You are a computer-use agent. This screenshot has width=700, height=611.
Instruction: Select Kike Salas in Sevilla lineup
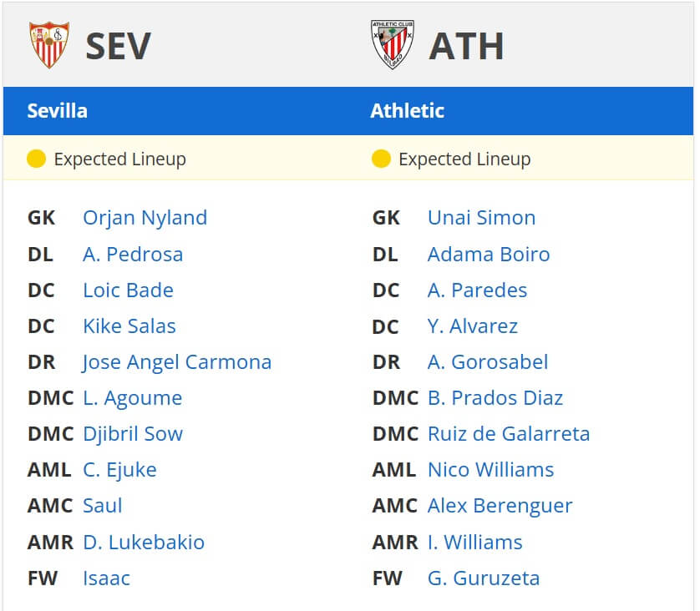click(x=129, y=326)
